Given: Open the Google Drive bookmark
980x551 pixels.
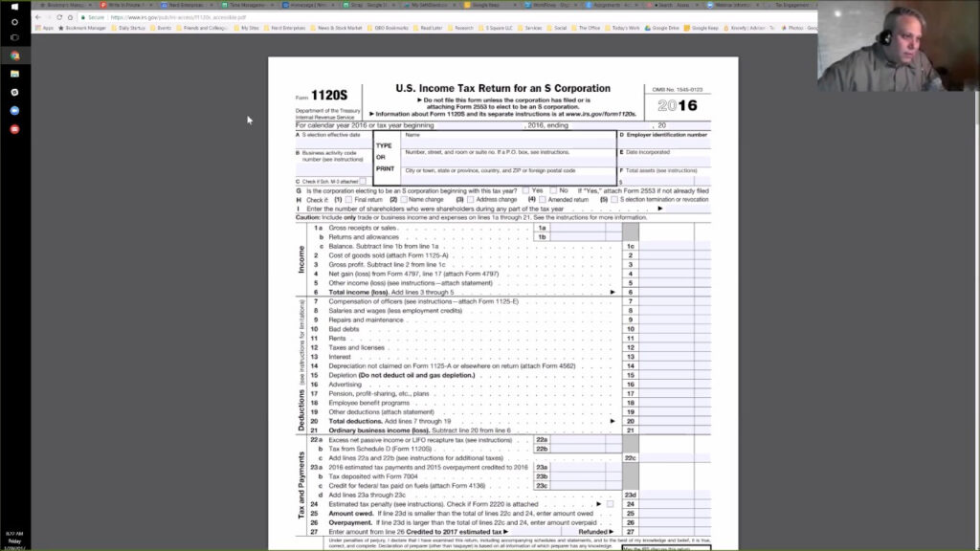Looking at the screenshot, I should [x=662, y=28].
